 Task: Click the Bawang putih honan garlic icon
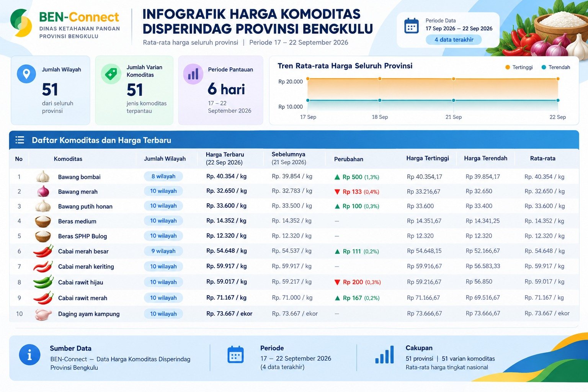click(43, 206)
